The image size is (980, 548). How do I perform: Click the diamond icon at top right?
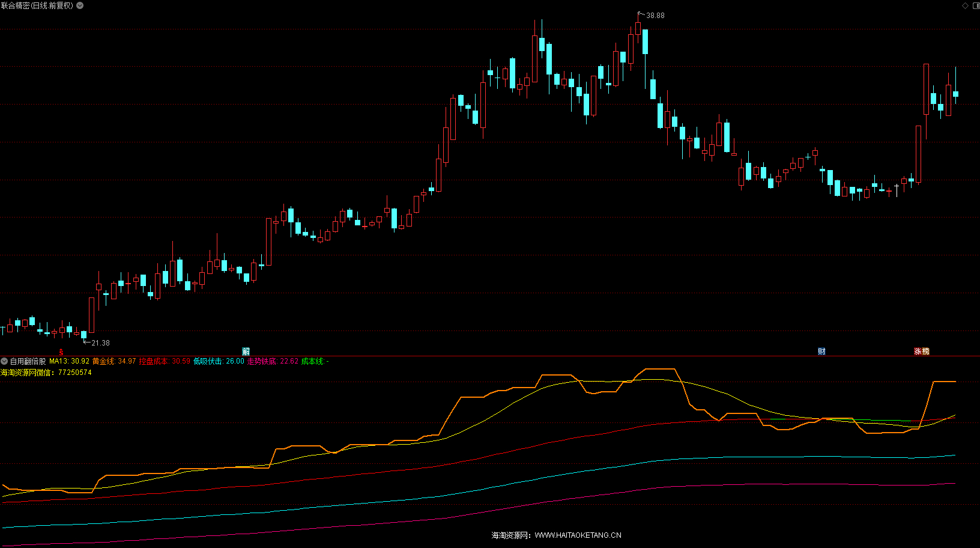tap(965, 5)
